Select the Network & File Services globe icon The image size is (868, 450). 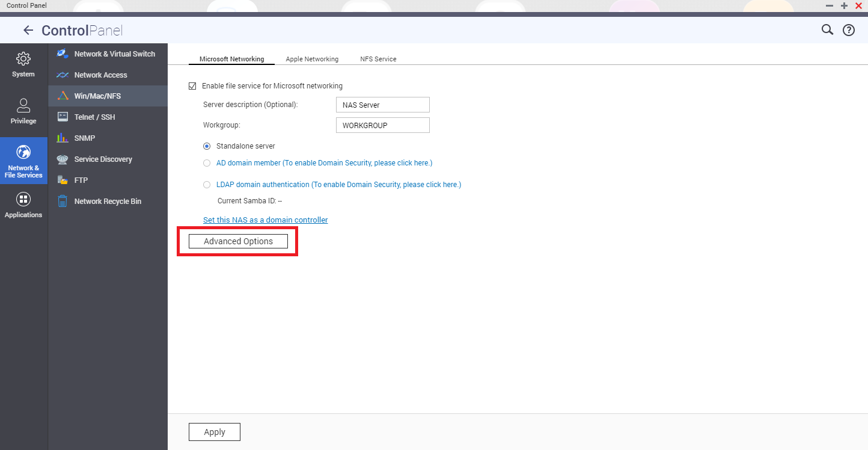(x=23, y=152)
